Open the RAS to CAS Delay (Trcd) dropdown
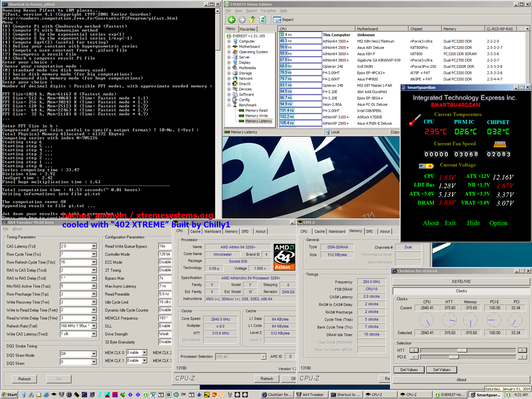 point(94,270)
